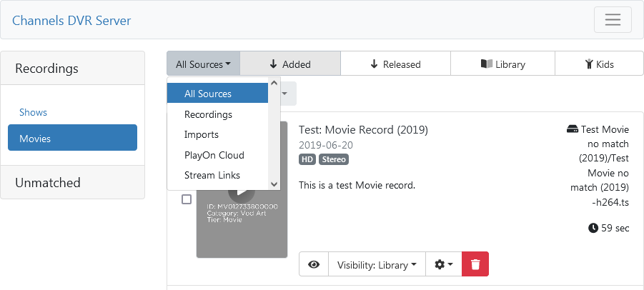Open Channels DVR Server home link
This screenshot has height=290, width=644.
[x=71, y=20]
